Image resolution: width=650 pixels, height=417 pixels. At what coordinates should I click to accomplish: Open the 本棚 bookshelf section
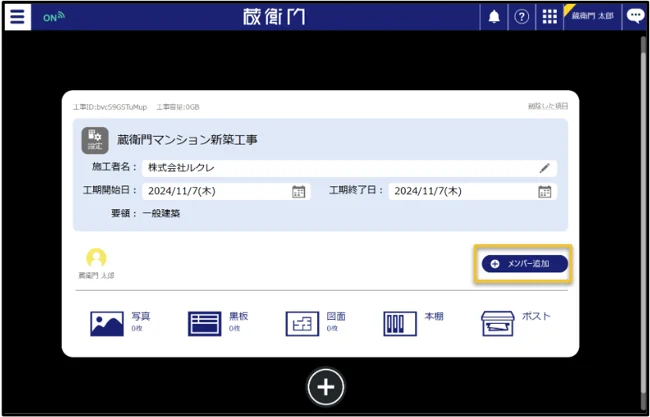tap(413, 322)
